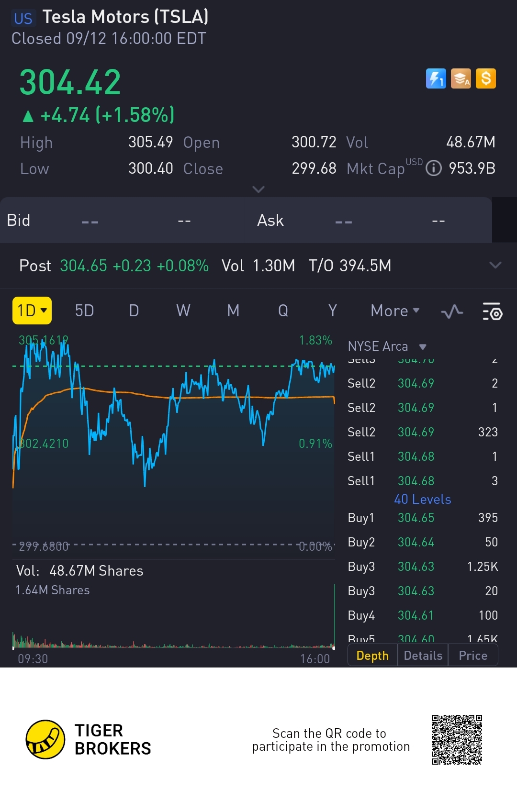Viewport: 517px width, 812px height.
Task: Open the 40 Levels link
Action: click(423, 500)
